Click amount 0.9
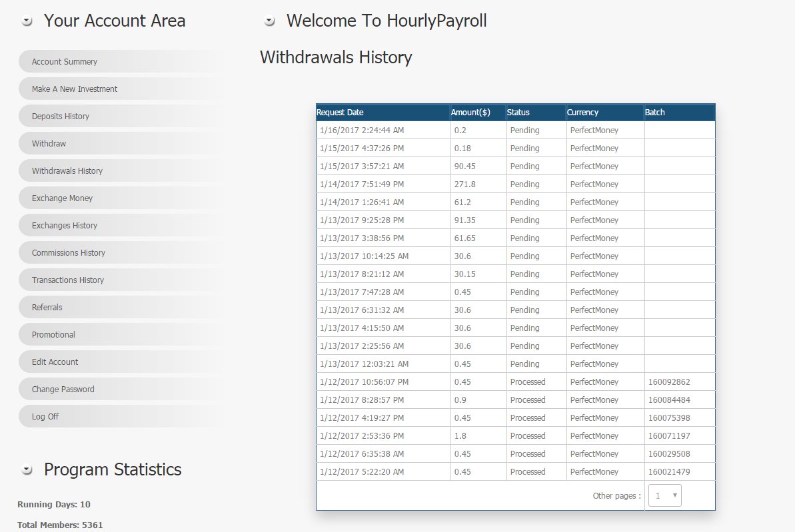795x532 pixels. coord(460,399)
